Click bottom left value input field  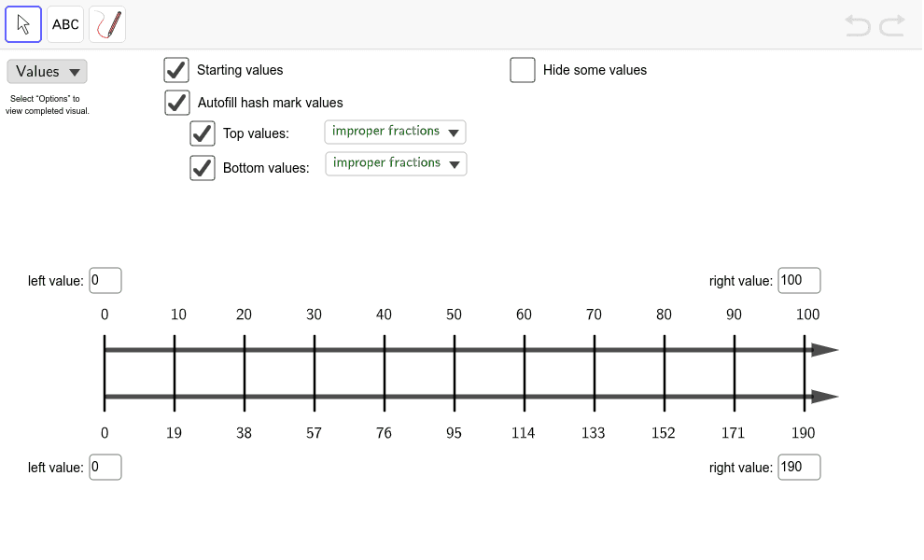pos(105,467)
